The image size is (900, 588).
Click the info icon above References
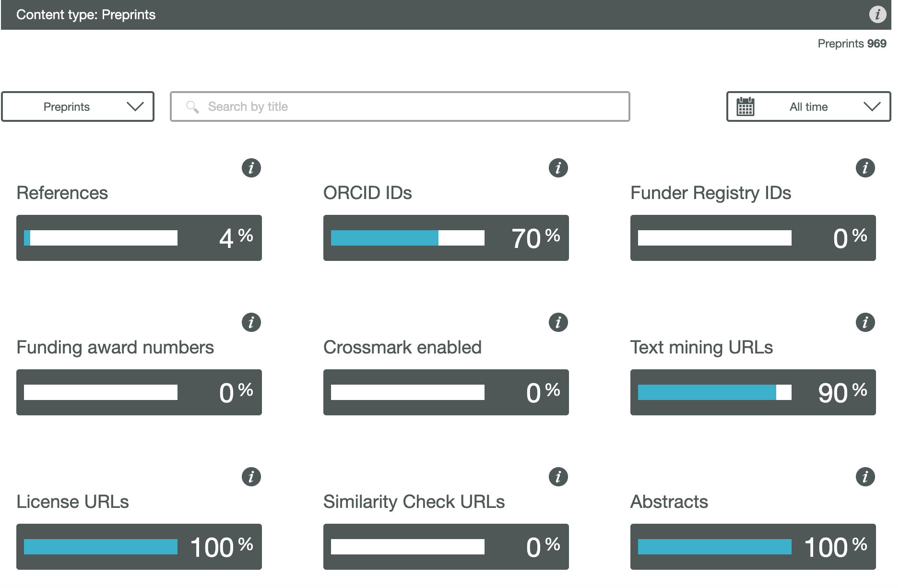[x=251, y=168]
